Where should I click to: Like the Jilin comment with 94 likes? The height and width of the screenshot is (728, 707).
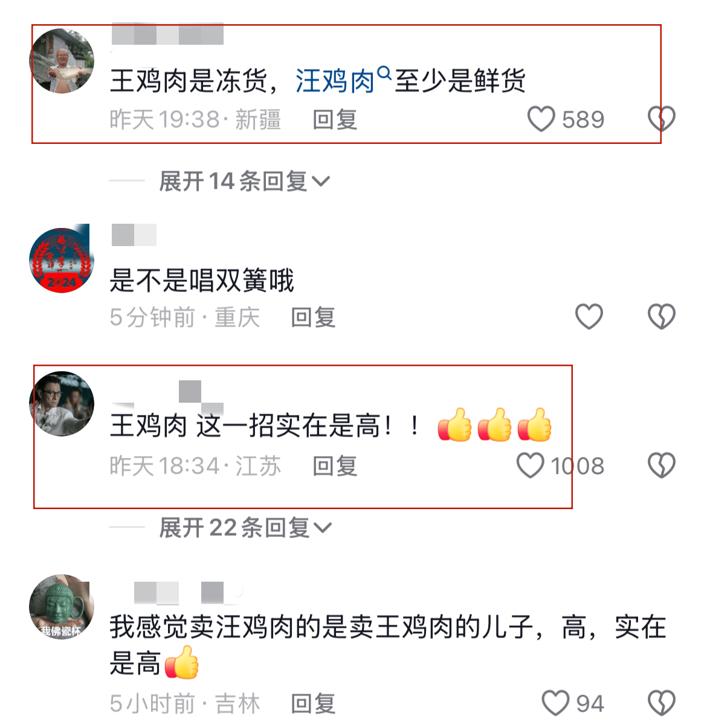[555, 703]
